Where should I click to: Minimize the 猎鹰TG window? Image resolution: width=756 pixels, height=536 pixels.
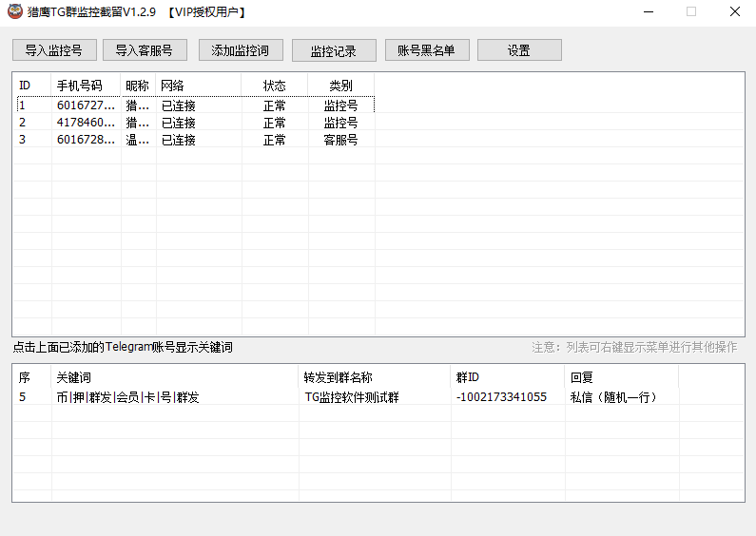(649, 11)
